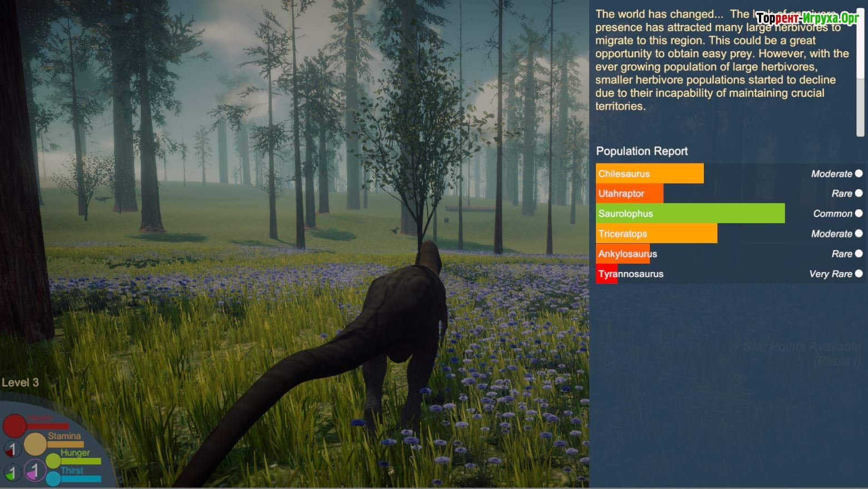Select the green ability cooldown icon
Image resolution: width=868 pixels, height=489 pixels.
coord(12,472)
